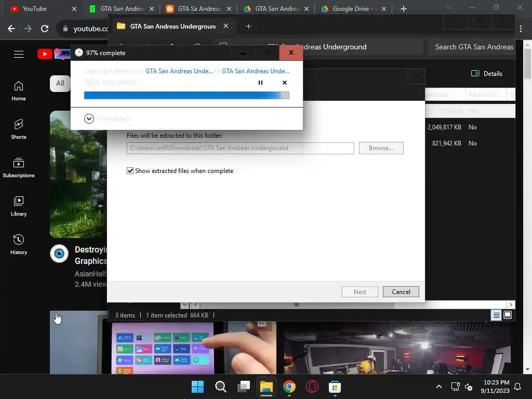The width and height of the screenshot is (532, 399).
Task: Open File Explorer from taskbar
Action: [267, 387]
